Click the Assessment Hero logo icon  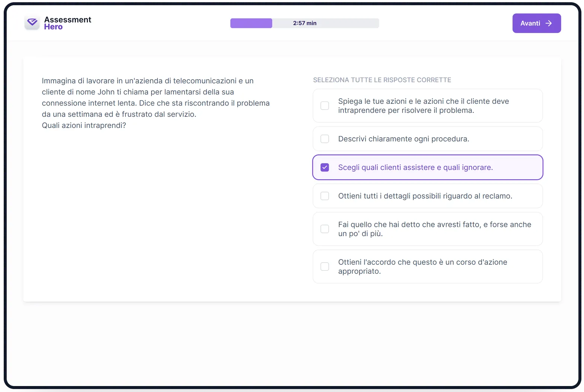(x=32, y=23)
